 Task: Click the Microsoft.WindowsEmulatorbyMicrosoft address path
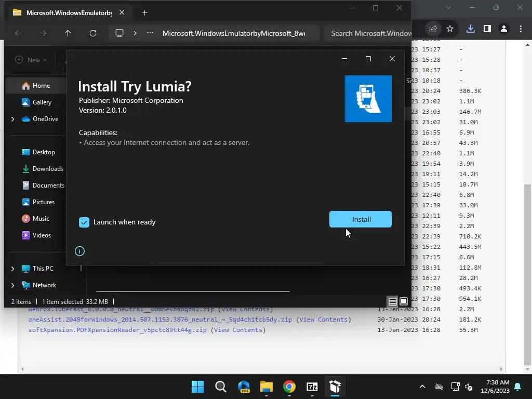[x=234, y=33]
